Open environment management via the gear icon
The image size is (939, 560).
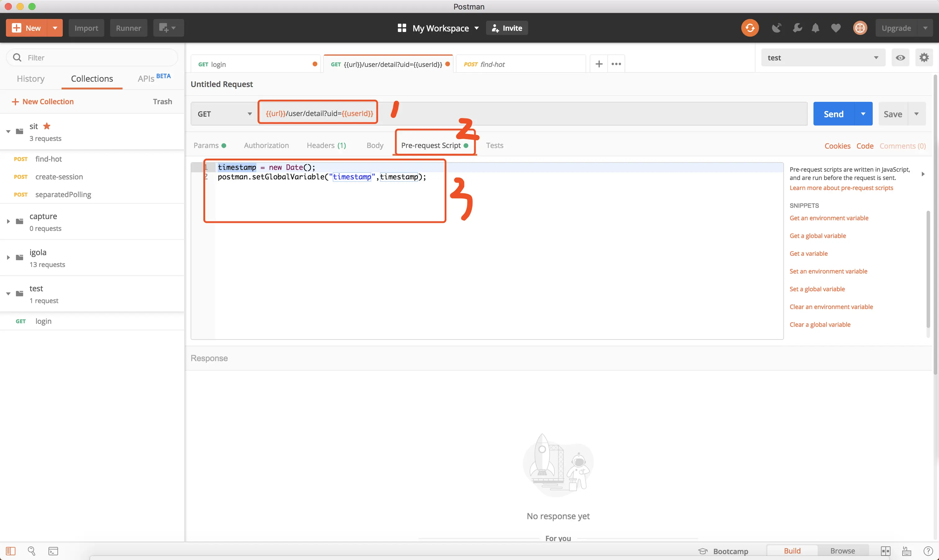[924, 58]
